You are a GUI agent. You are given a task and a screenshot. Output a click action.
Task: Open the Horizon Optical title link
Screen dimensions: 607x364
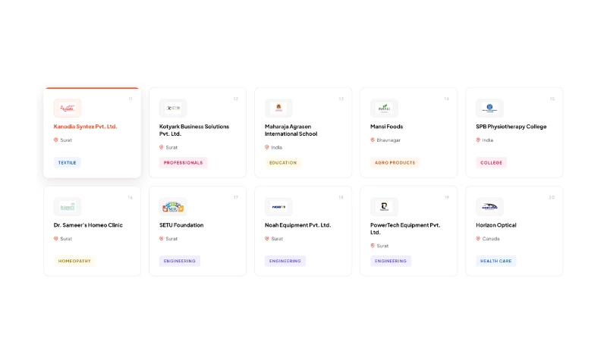coord(495,225)
